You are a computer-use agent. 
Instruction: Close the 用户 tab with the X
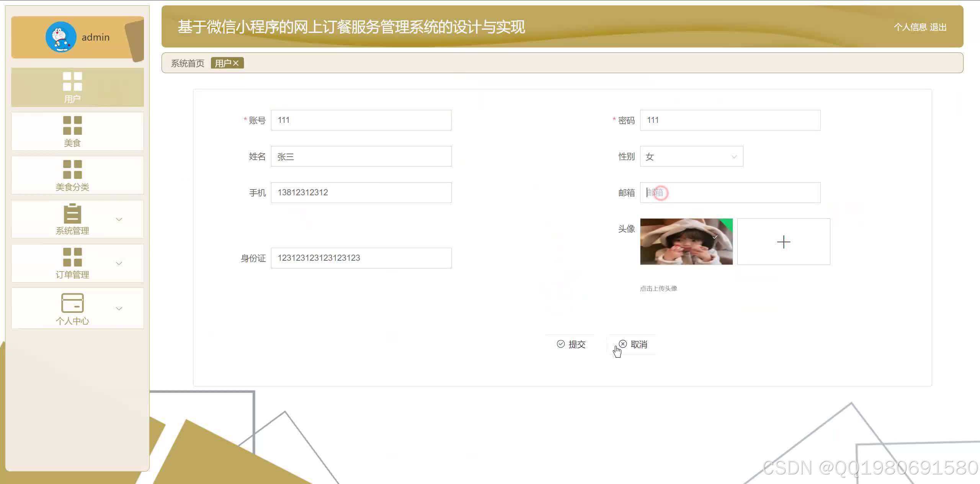[x=236, y=63]
